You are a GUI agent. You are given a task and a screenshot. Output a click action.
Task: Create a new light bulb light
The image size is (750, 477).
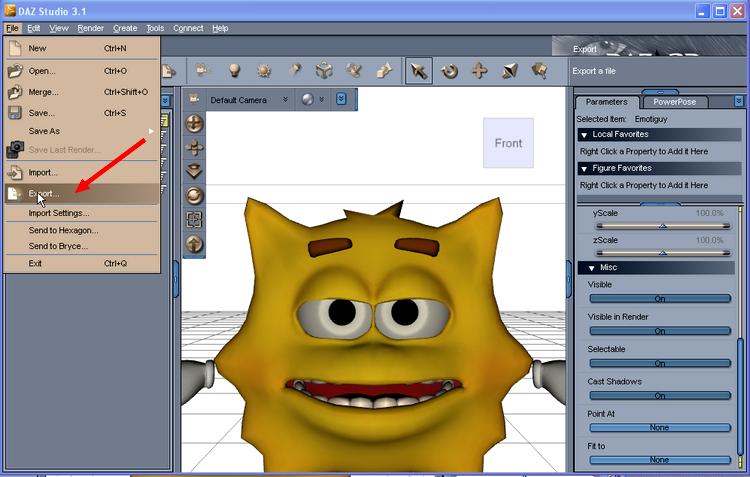click(234, 71)
